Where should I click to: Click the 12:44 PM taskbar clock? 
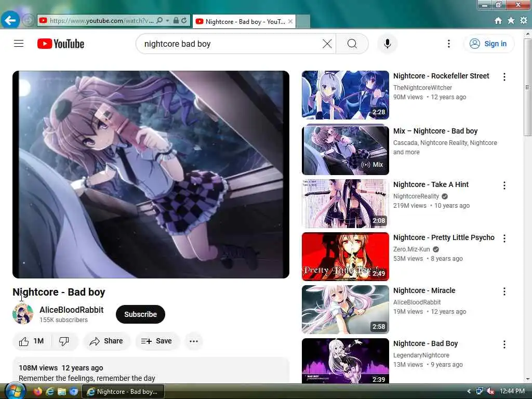point(512,391)
